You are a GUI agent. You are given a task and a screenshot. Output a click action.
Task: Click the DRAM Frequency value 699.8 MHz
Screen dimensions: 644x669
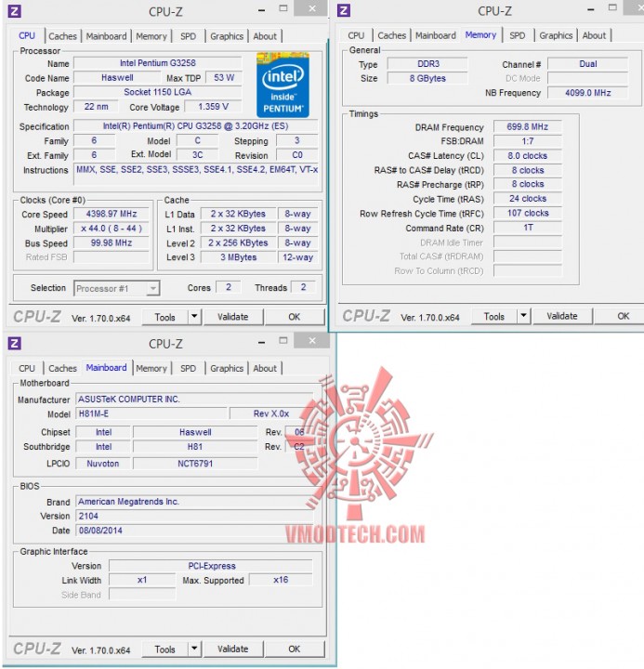[x=528, y=126]
